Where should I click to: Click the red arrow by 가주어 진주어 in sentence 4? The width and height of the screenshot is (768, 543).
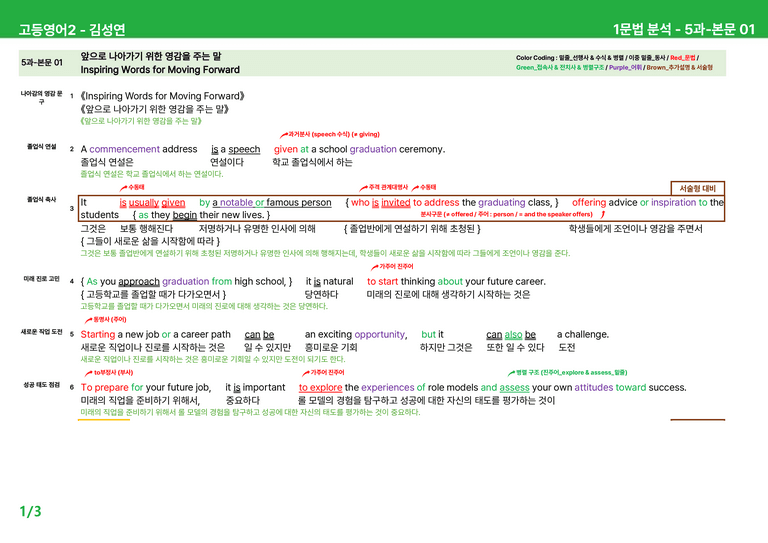(x=375, y=267)
